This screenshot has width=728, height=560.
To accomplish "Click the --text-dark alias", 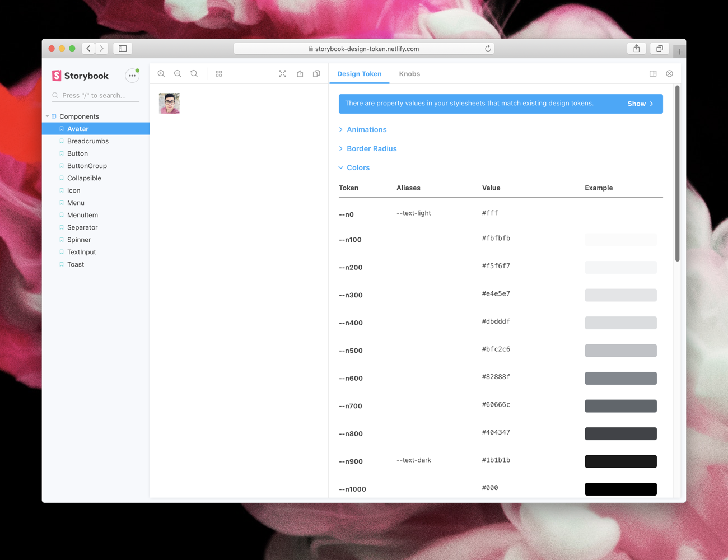I will 414,460.
